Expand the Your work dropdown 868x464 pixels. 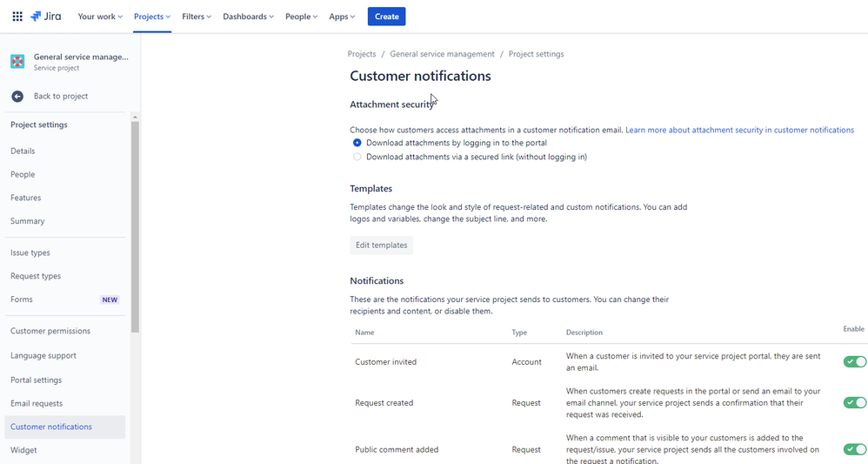(x=100, y=17)
